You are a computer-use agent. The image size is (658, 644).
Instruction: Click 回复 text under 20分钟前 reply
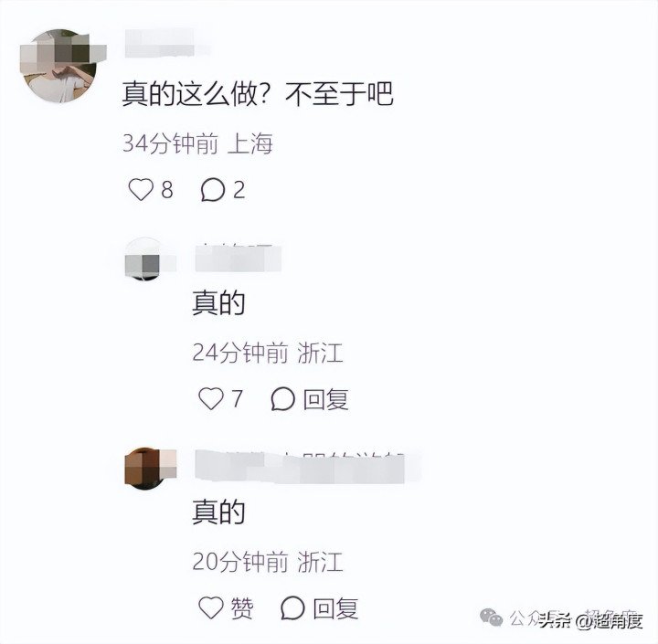point(335,608)
